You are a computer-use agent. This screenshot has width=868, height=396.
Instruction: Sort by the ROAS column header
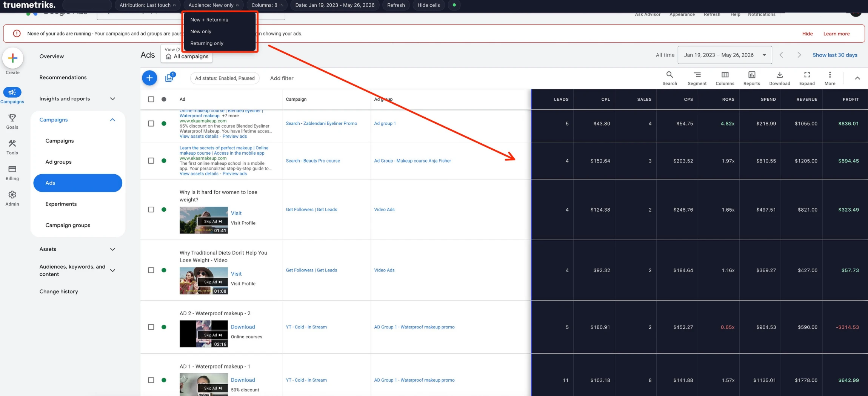pos(728,100)
